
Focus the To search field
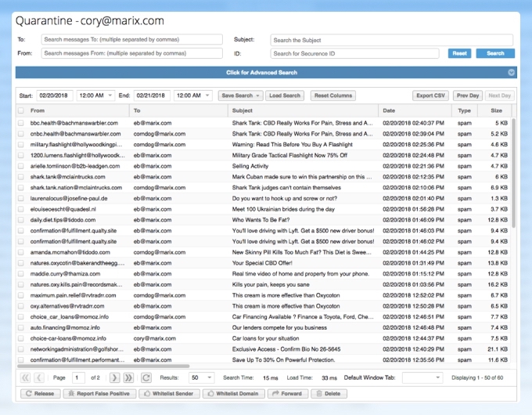pos(132,39)
